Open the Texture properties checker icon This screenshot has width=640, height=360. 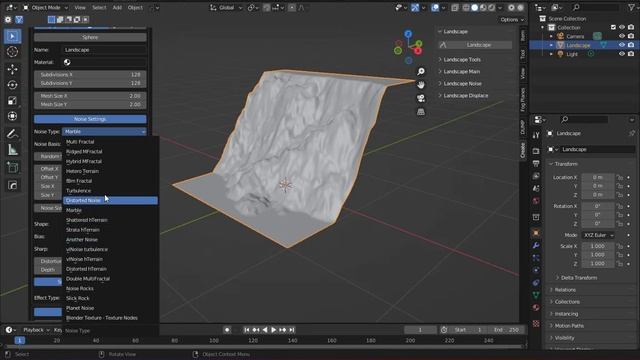536,324
